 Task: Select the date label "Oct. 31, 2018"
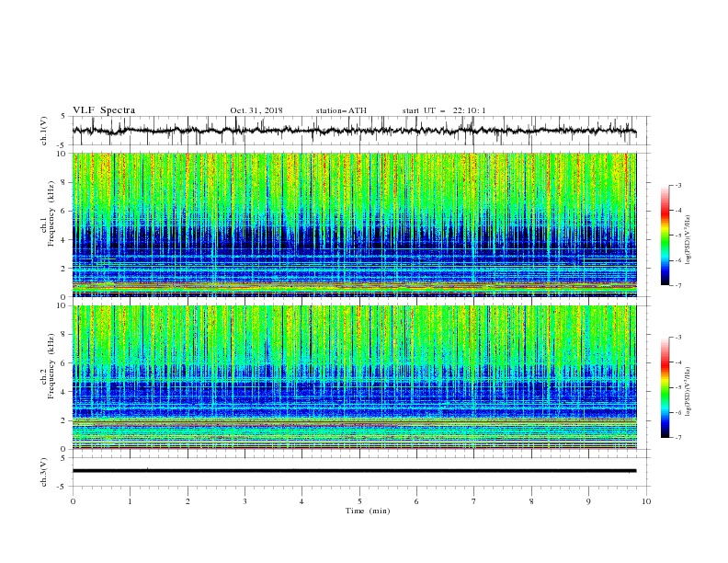(256, 110)
